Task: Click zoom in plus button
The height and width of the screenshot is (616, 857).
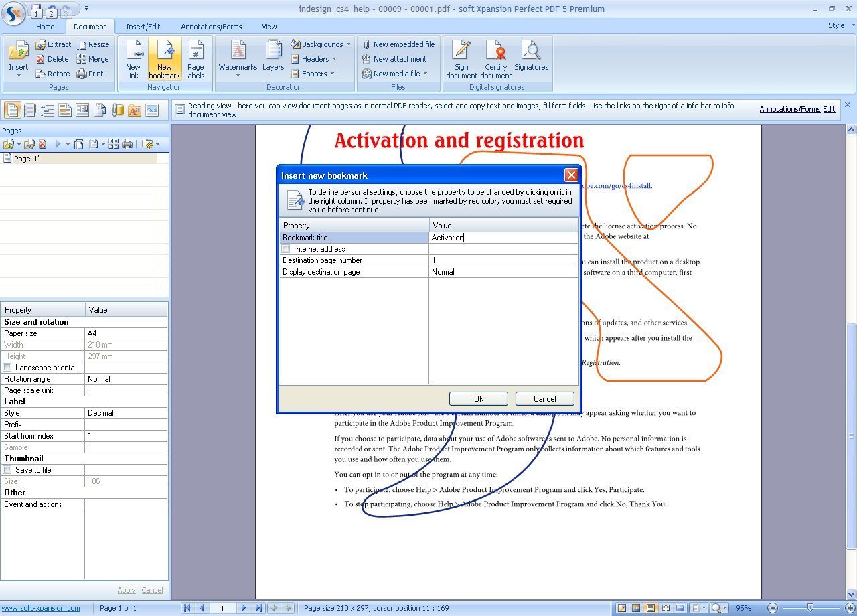Action: 850,608
